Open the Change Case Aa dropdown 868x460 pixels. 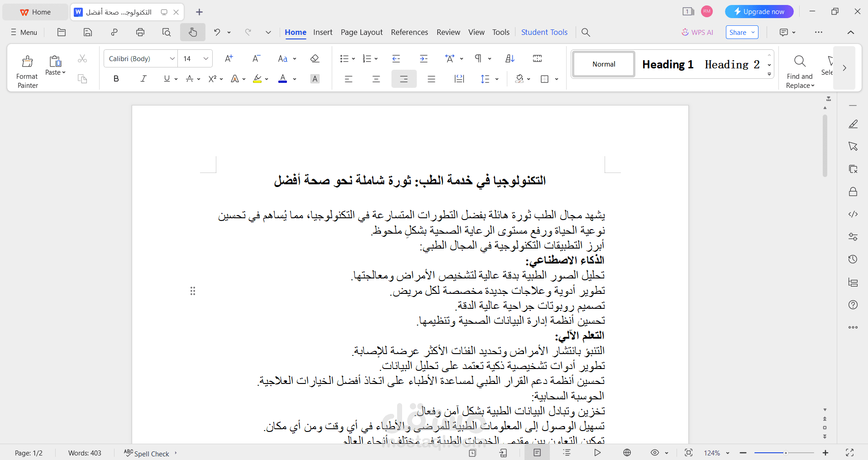pos(295,59)
